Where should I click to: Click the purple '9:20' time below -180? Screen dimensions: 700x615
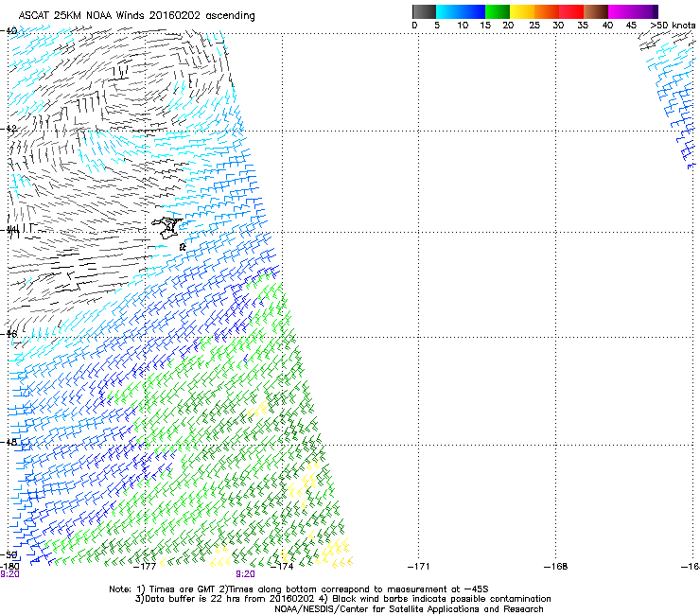pos(9,574)
